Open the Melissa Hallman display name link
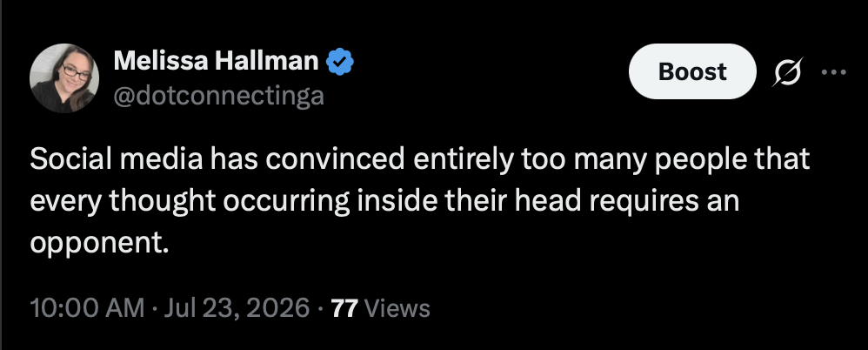 pos(217,60)
